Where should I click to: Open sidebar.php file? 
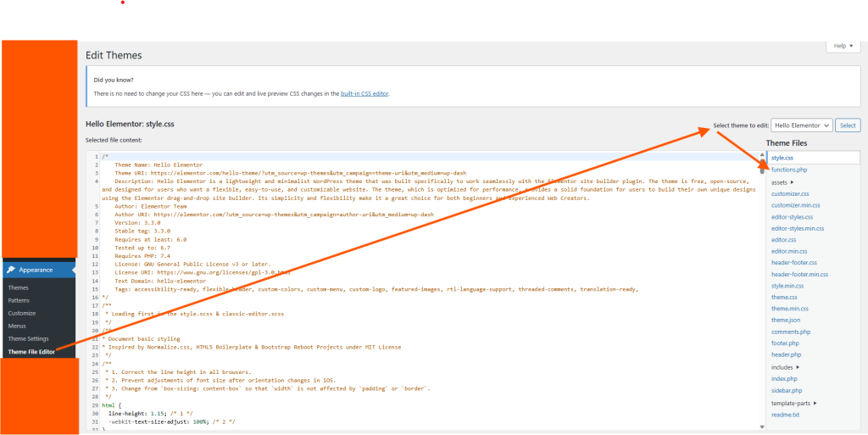[x=786, y=391]
